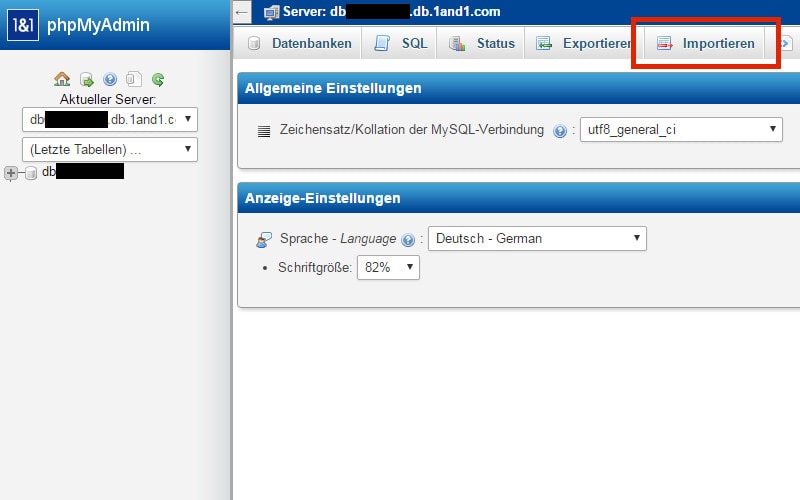Click the Importieren tab icon
This screenshot has height=500, width=800.
tap(664, 43)
